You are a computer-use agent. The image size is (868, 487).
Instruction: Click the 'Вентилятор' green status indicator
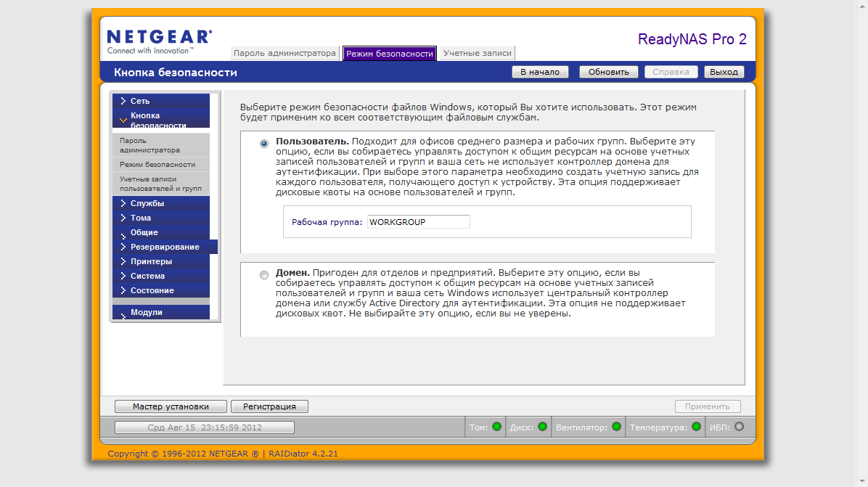pyautogui.click(x=616, y=427)
